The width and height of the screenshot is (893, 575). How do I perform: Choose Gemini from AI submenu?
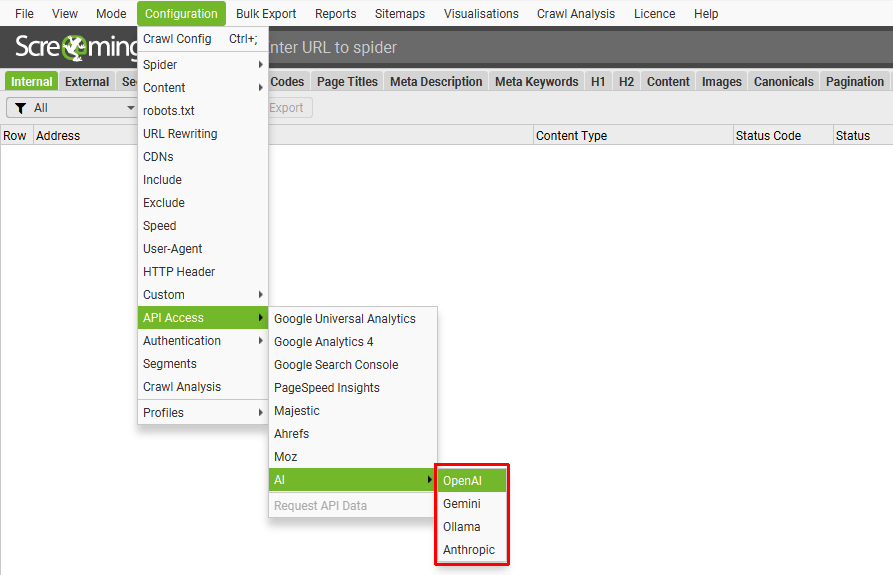tap(472, 504)
